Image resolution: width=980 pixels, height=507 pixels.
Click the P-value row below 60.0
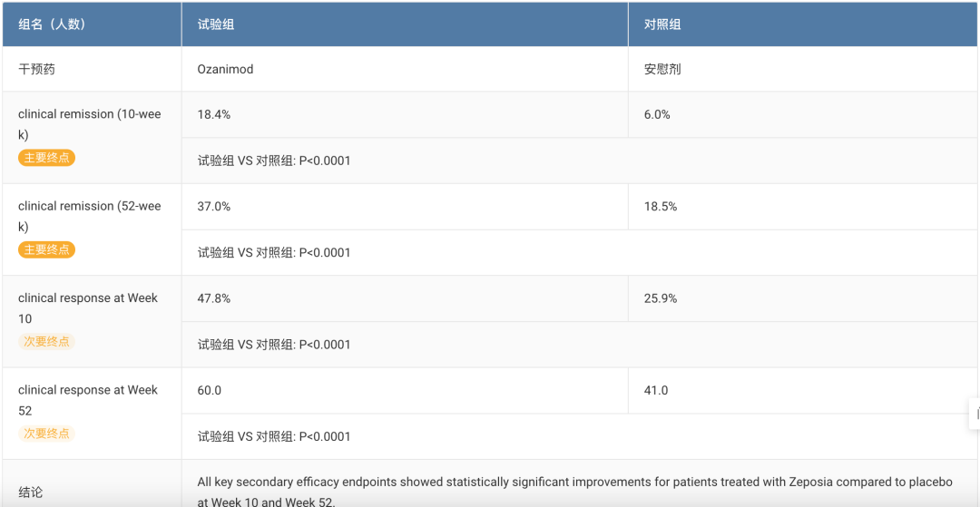click(x=274, y=437)
